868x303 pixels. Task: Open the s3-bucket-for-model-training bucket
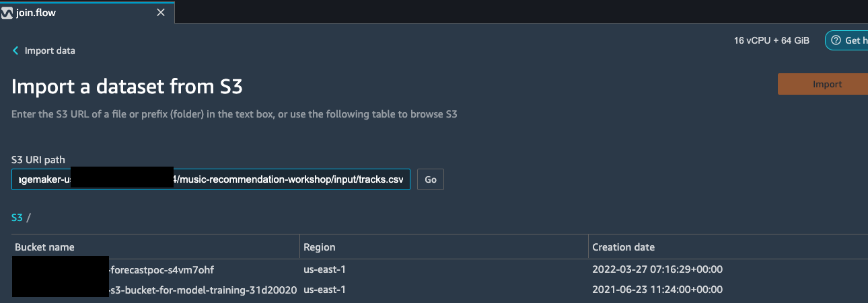(203, 290)
